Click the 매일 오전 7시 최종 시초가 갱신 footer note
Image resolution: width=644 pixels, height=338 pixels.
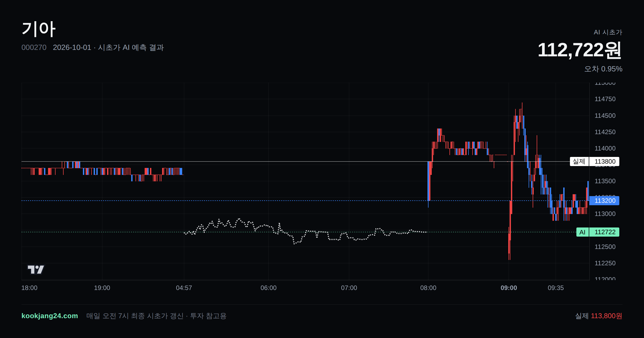tap(156, 316)
